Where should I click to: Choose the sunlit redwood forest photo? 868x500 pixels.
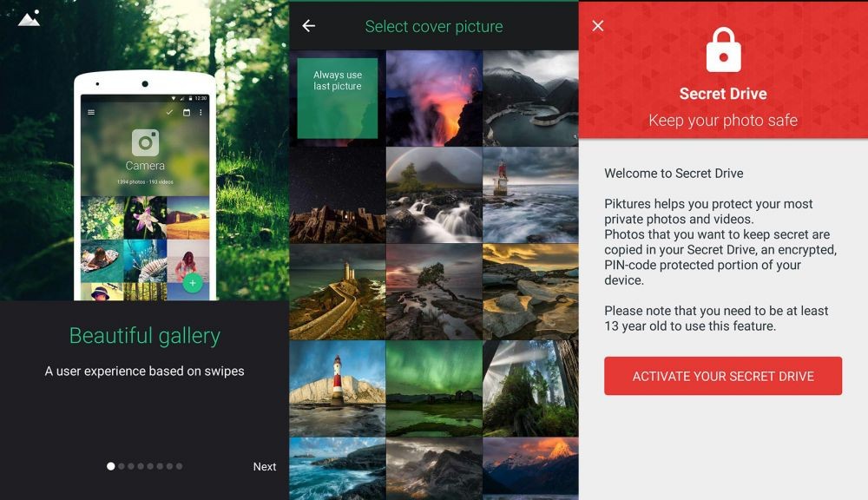(530, 388)
